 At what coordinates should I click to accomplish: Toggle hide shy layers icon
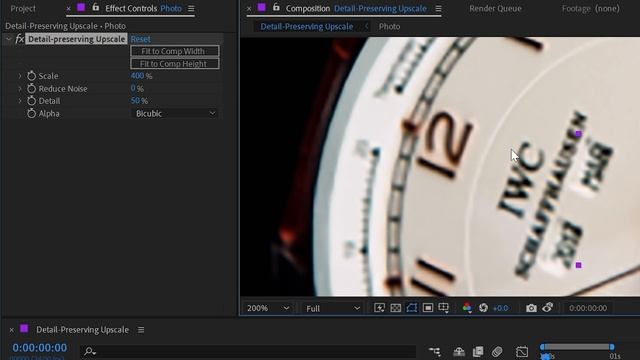click(459, 351)
